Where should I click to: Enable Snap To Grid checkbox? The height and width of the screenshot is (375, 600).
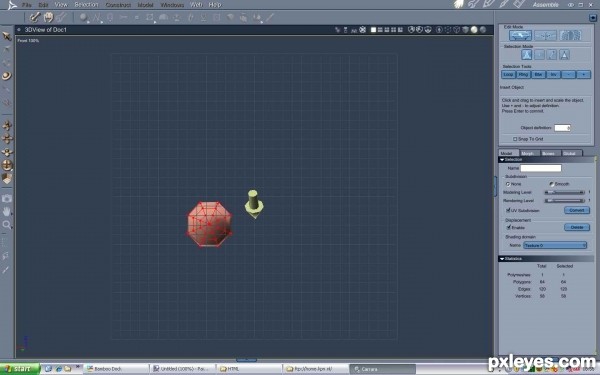click(515, 139)
